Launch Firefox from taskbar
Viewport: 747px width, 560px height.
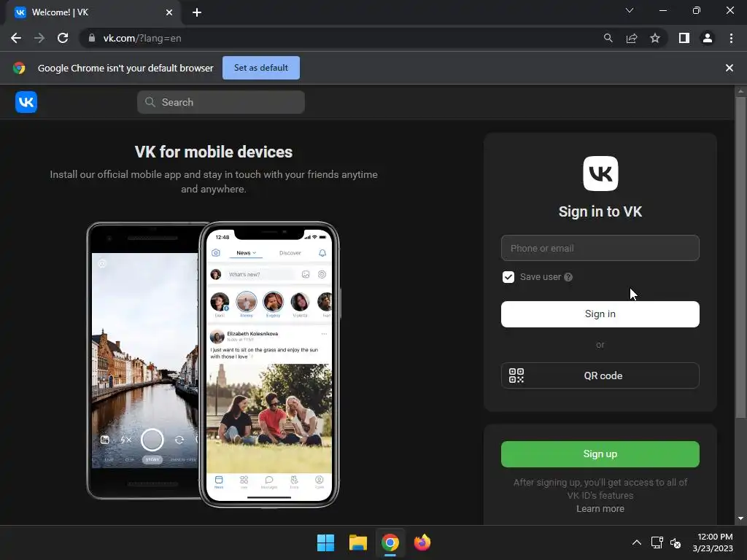coord(422,542)
